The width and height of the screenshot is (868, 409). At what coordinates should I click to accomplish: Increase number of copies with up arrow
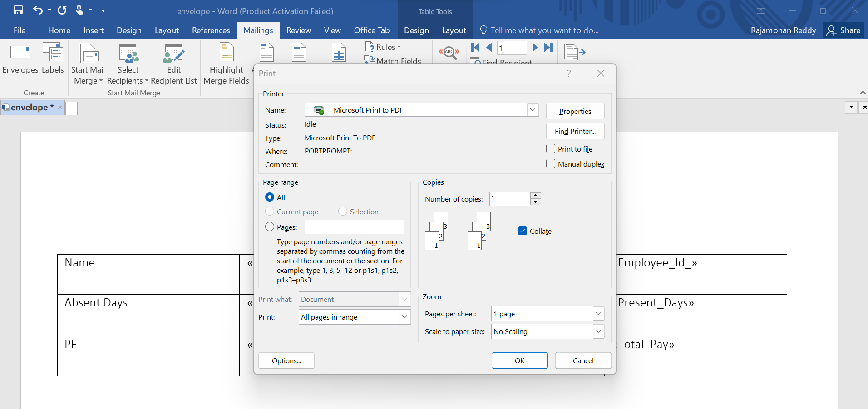536,195
